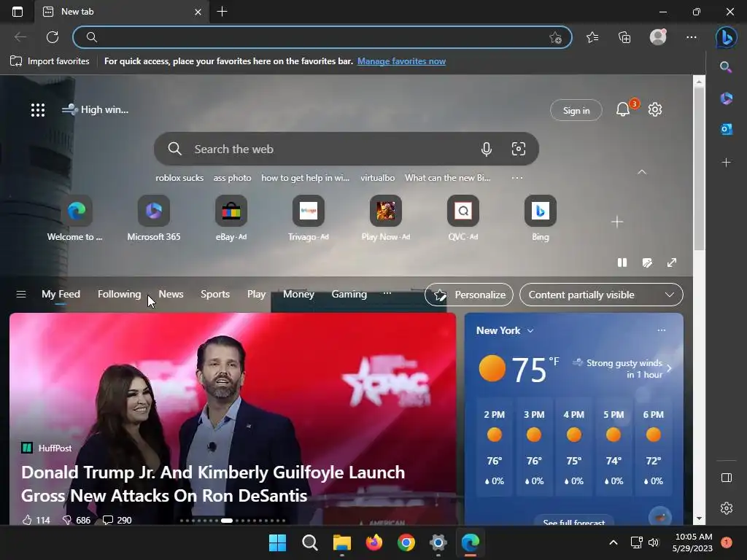Open the notifications bell

[623, 109]
